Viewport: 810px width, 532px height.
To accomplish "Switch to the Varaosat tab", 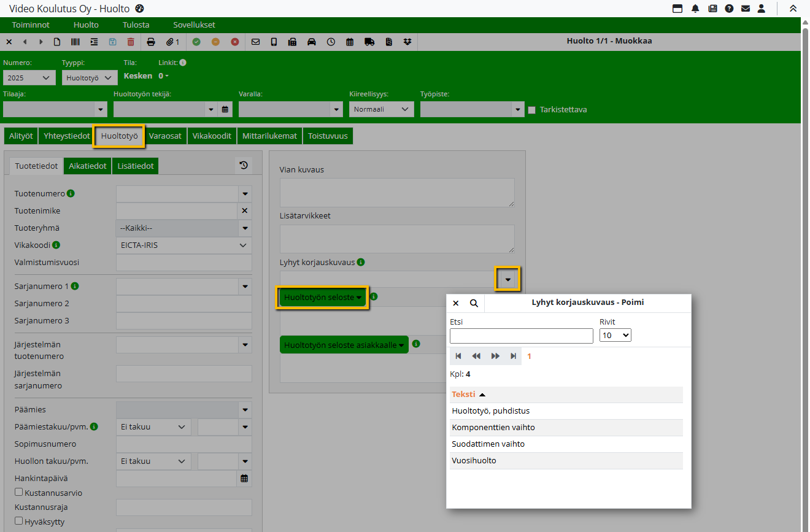I will 165,136.
